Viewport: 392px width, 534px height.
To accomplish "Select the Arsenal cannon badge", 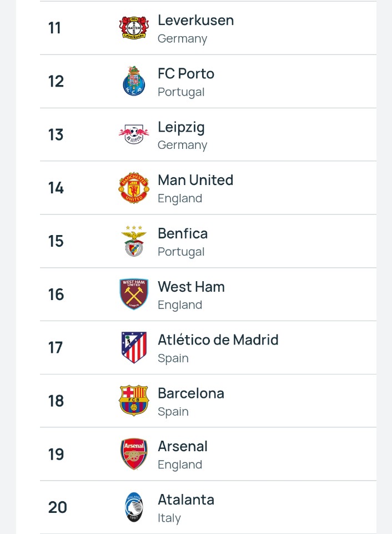I will coord(134,454).
